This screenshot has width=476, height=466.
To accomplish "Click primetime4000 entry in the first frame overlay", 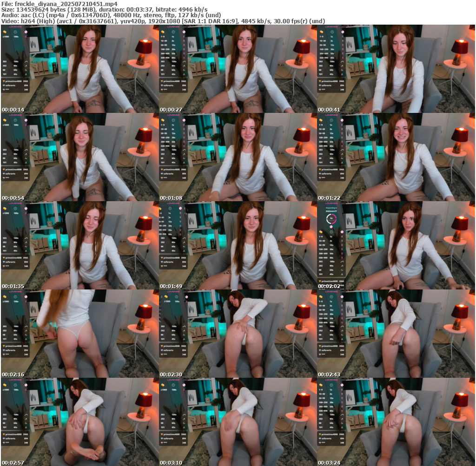I will click(14, 81).
